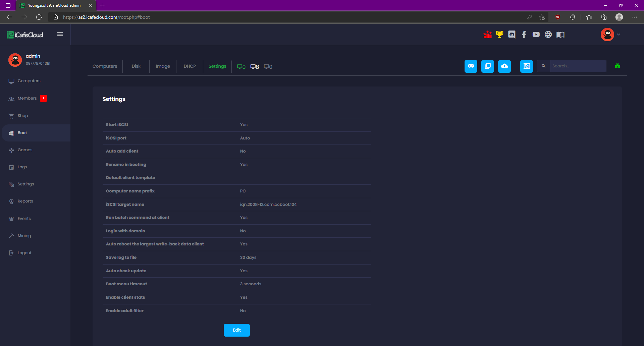Switch to the DHCP tab
The width and height of the screenshot is (644, 346).
coord(190,66)
